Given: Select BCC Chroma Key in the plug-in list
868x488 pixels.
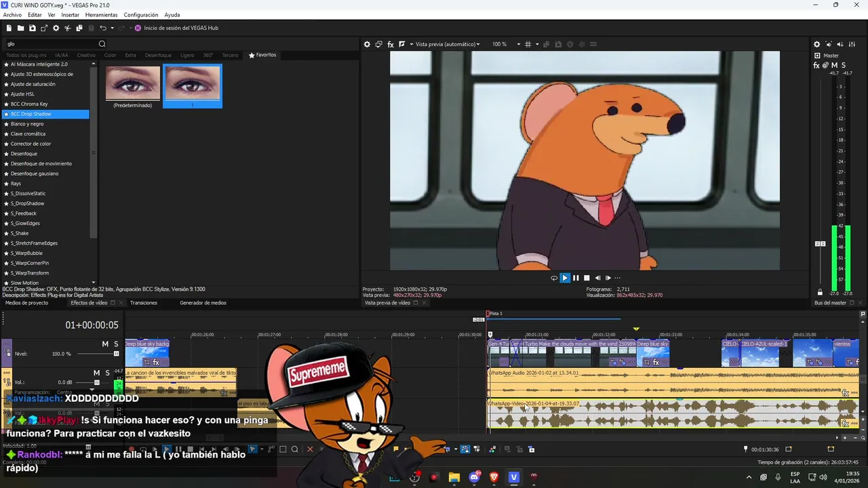Looking at the screenshot, I should (29, 104).
